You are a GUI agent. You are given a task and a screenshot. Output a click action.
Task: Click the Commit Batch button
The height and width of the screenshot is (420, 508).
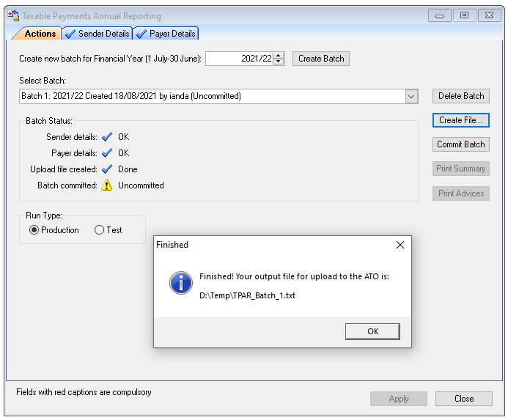[460, 144]
